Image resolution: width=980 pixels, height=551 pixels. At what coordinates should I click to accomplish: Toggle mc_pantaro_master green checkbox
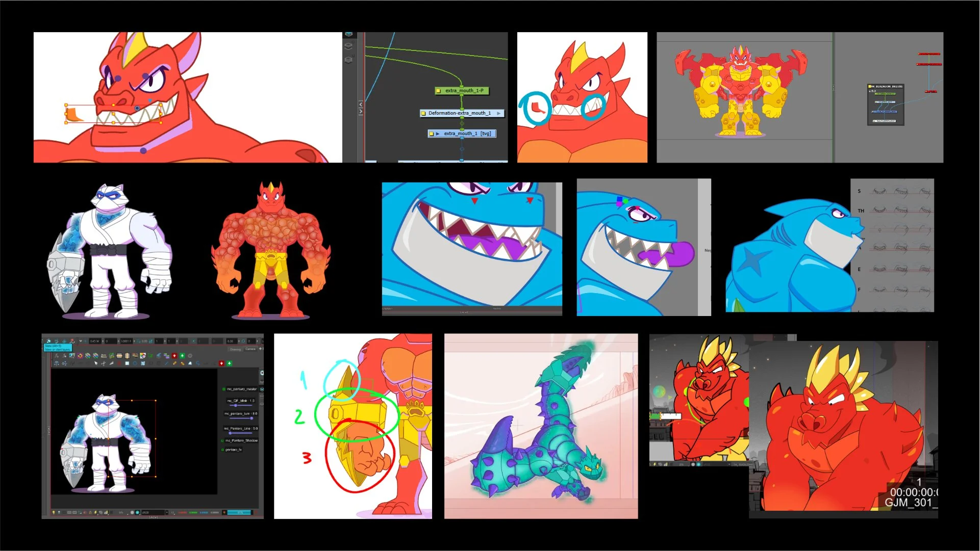[x=224, y=389]
